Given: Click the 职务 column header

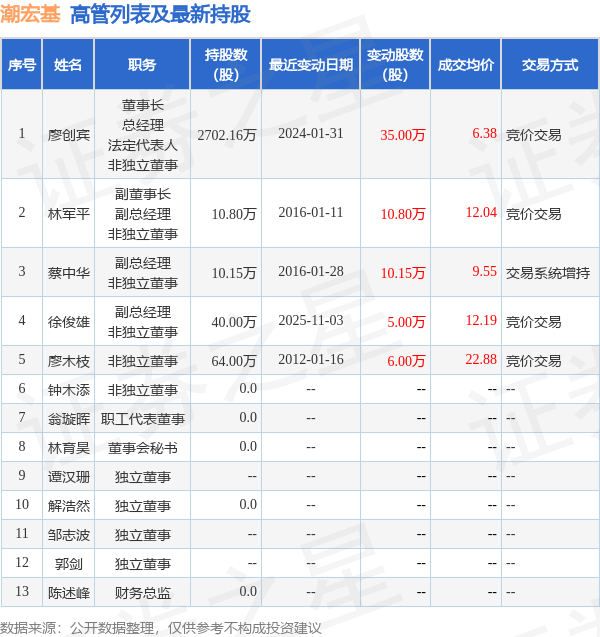Looking at the screenshot, I should click(x=142, y=65).
